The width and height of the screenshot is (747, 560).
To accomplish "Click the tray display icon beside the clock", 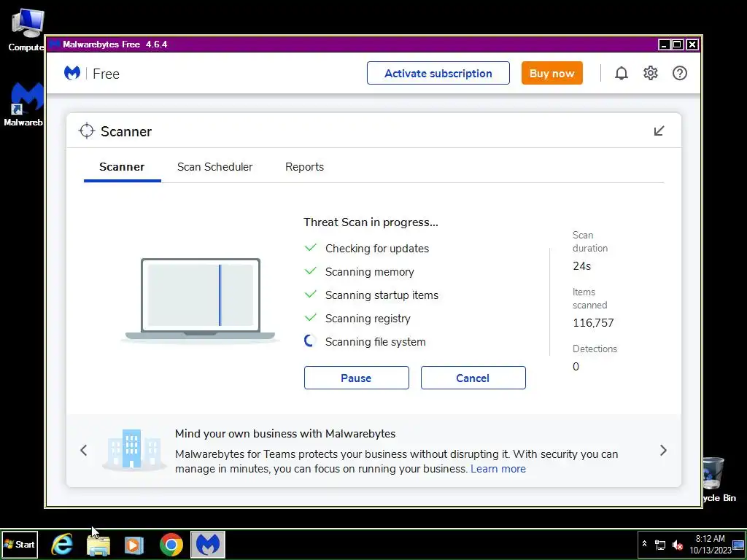I will click(x=738, y=545).
